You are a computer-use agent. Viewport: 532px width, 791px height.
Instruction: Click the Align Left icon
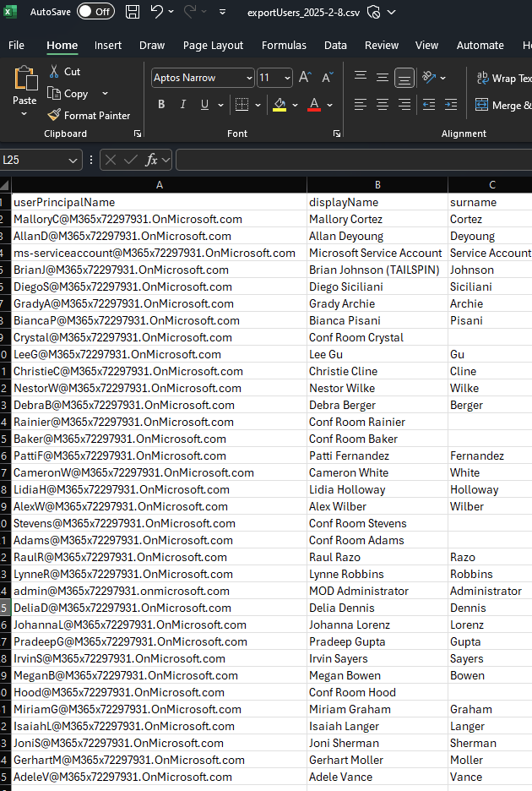point(361,105)
